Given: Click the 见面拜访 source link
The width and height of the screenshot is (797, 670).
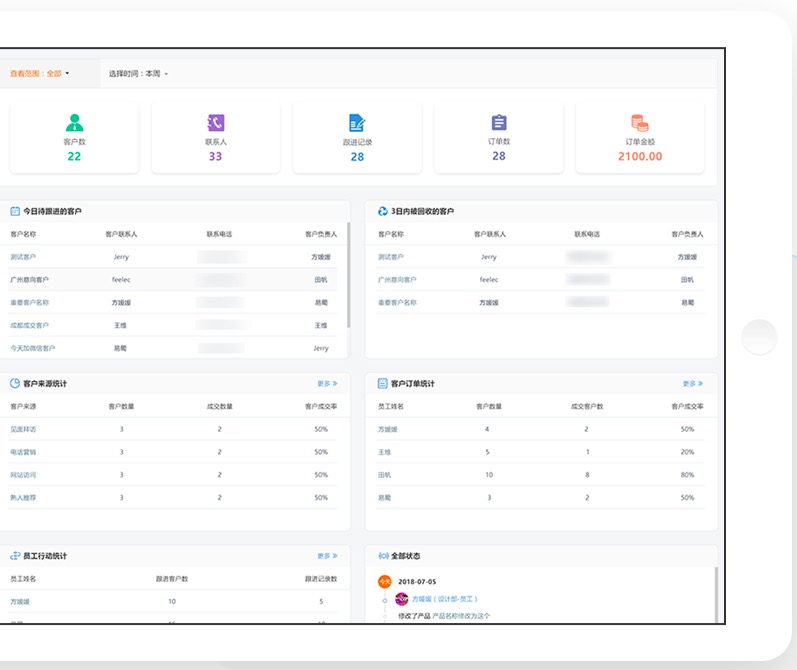Looking at the screenshot, I should [x=23, y=429].
